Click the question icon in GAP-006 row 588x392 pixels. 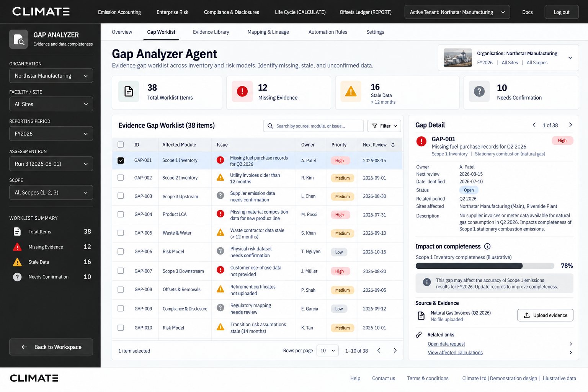[220, 251]
